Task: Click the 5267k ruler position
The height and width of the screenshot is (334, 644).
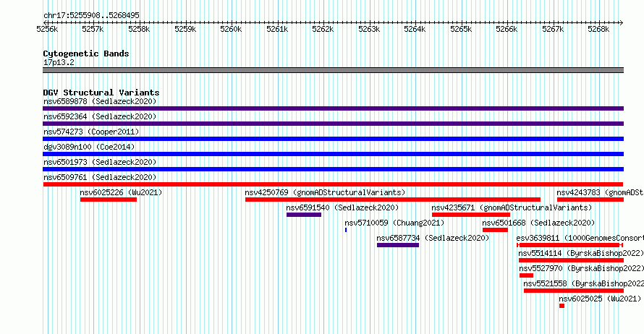Action: click(553, 29)
